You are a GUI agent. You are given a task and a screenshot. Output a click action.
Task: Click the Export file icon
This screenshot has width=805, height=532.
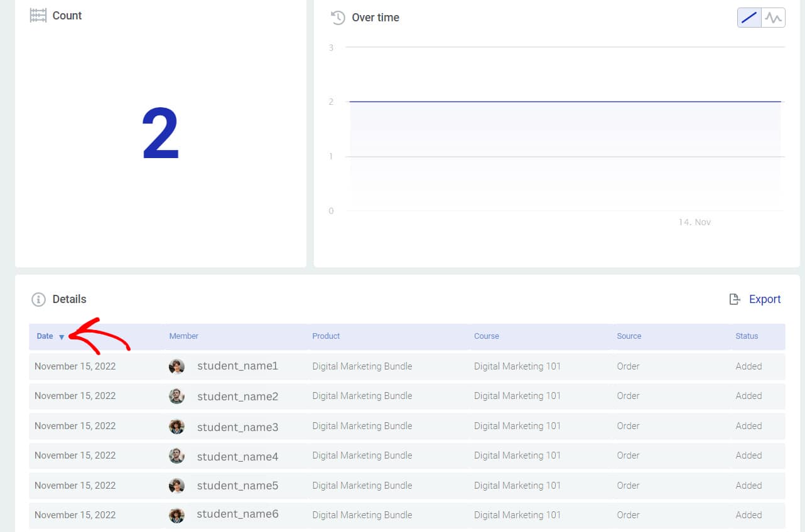tap(735, 299)
